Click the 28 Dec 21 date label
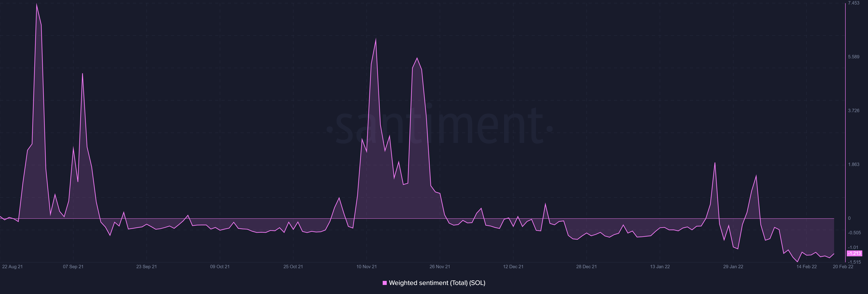Screen dimensions: 868x294 (x=586, y=267)
